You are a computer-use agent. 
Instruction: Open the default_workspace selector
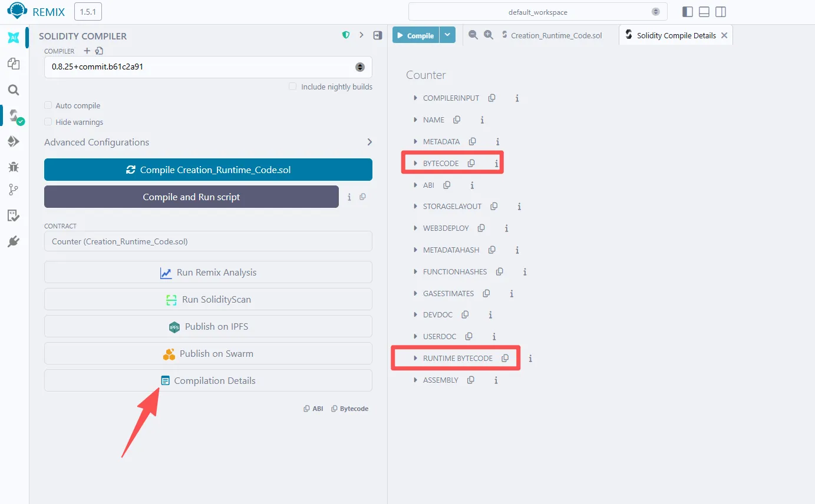point(537,12)
